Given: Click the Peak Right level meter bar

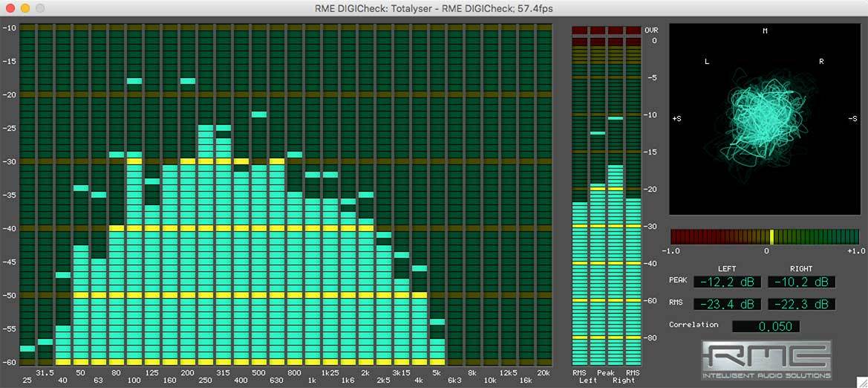Looking at the screenshot, I should [615, 195].
